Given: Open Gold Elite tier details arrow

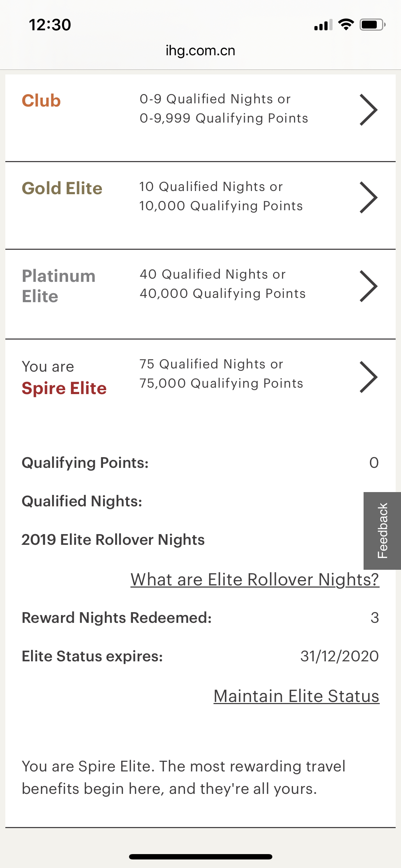Looking at the screenshot, I should pos(369,197).
